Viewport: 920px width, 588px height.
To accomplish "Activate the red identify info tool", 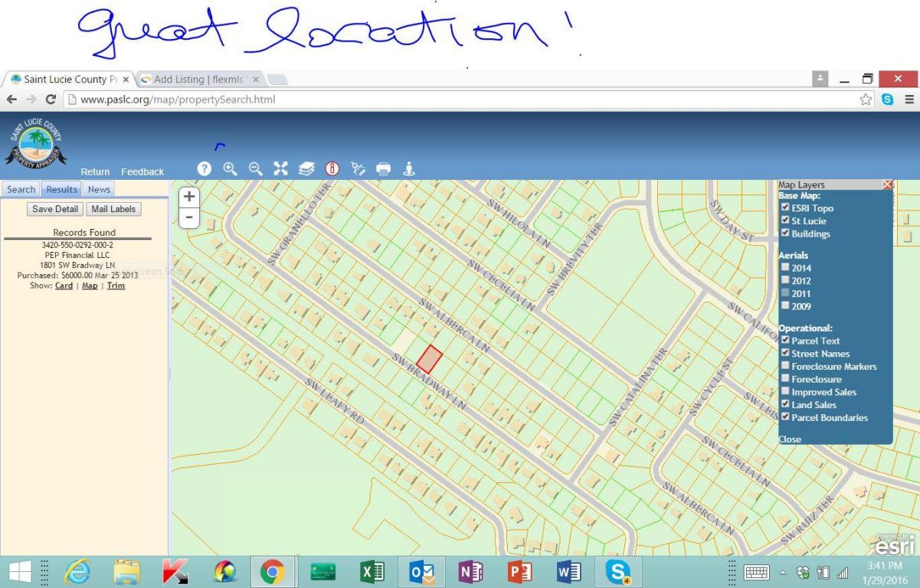I will tap(332, 168).
